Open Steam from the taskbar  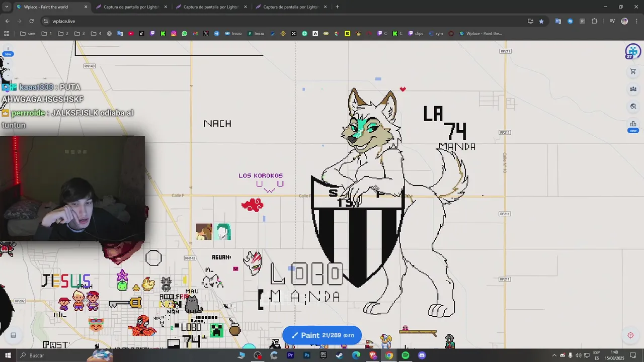[x=340, y=355]
